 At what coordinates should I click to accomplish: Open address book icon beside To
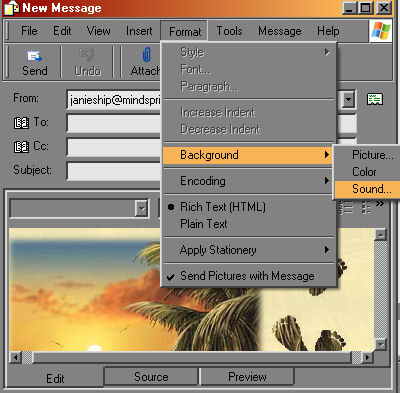pyautogui.click(x=21, y=123)
